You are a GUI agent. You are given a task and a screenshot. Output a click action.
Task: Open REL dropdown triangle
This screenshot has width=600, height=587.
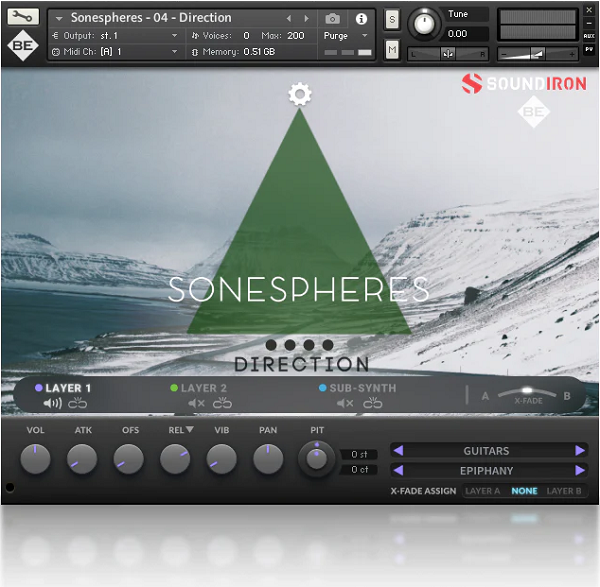pyautogui.click(x=190, y=429)
